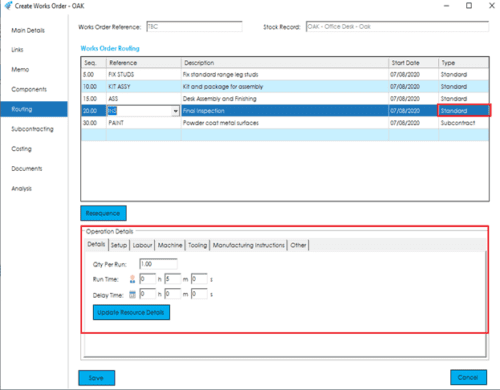Click the Delay Time seconds field
The height and width of the screenshot is (390, 500).
pos(199,294)
